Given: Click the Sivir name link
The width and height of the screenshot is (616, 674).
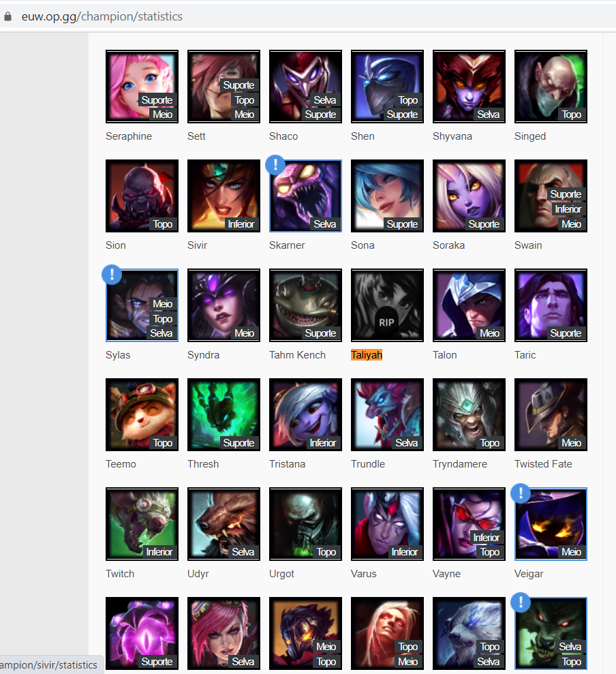Looking at the screenshot, I should click(198, 245).
